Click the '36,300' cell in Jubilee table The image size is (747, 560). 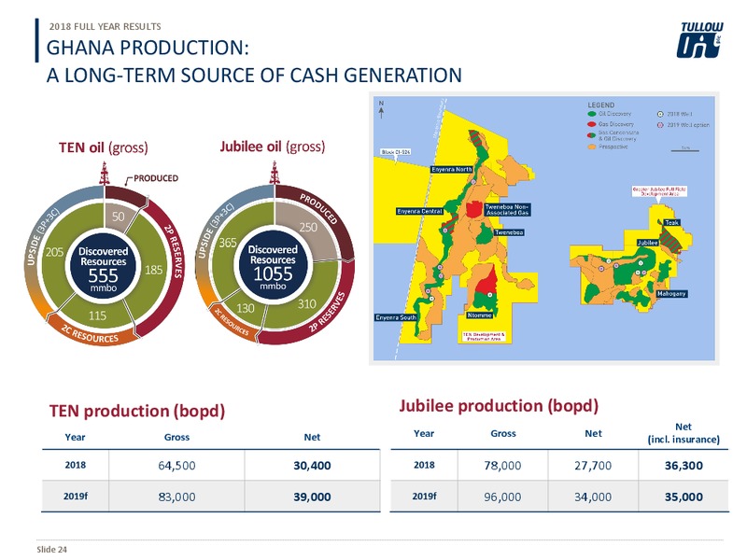tap(684, 465)
